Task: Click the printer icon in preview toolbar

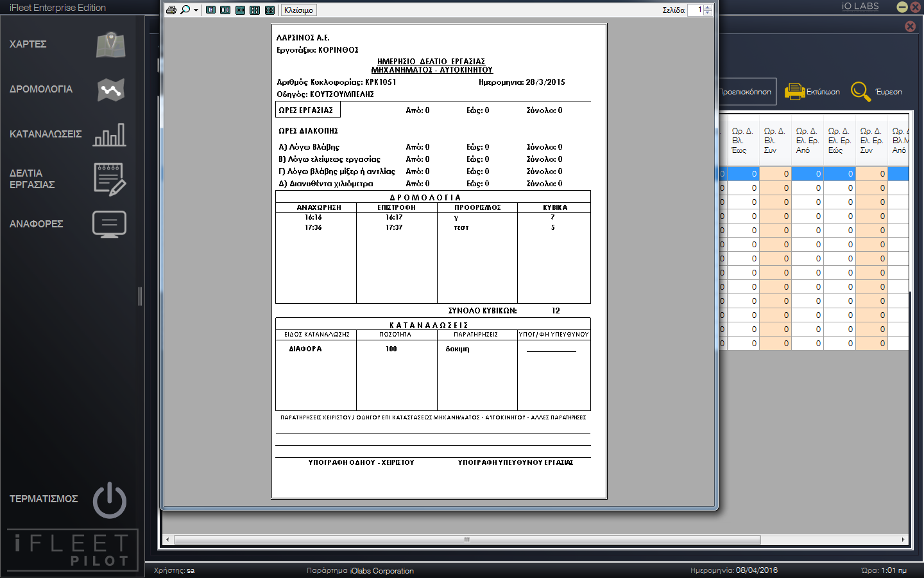Action: point(171,10)
